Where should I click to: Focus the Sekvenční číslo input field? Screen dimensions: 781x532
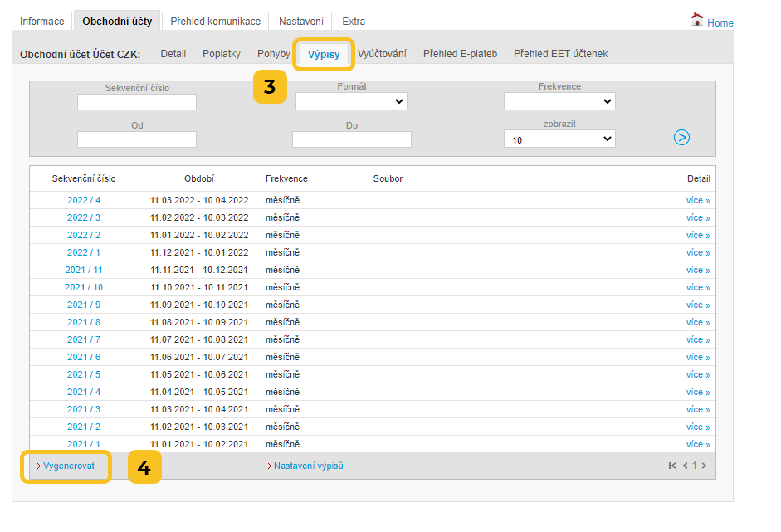point(136,102)
